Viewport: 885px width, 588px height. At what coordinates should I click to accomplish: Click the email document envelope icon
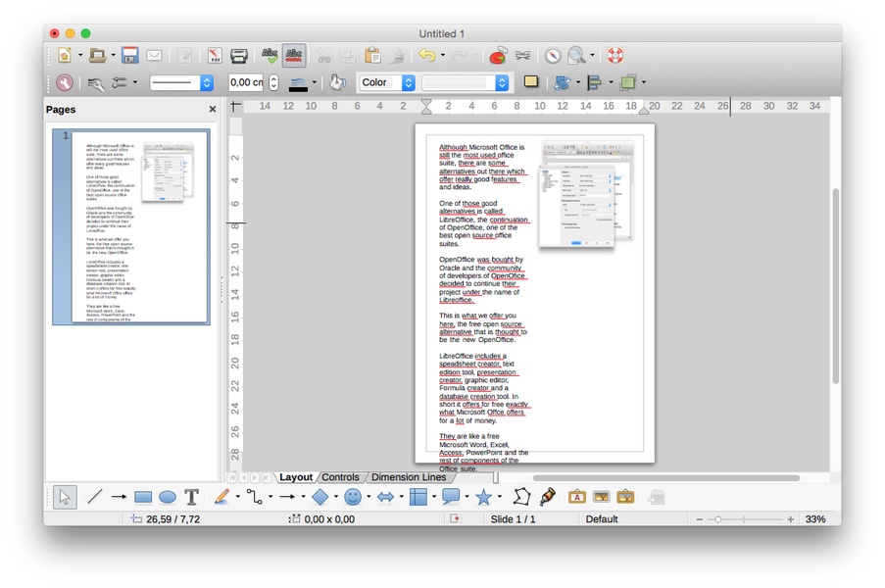click(x=154, y=55)
